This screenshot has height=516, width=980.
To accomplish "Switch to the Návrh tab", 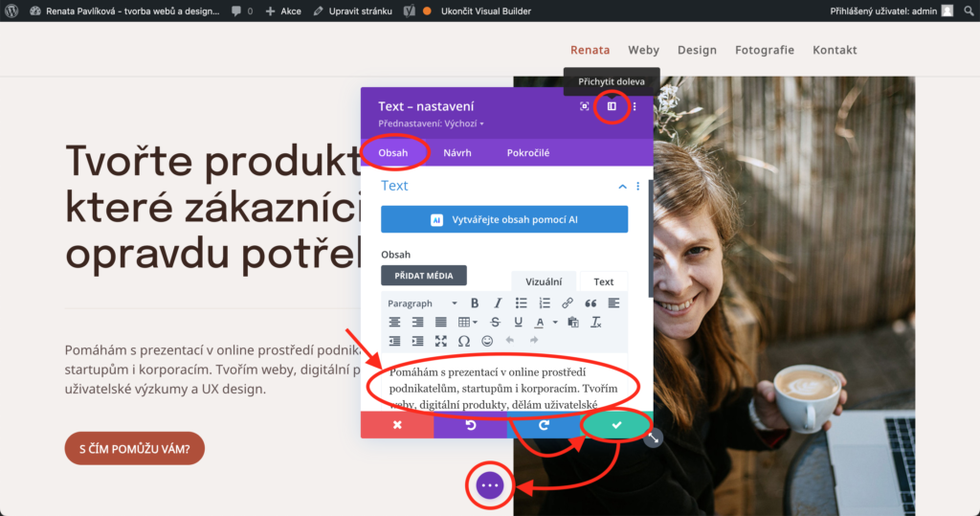I will pyautogui.click(x=457, y=152).
